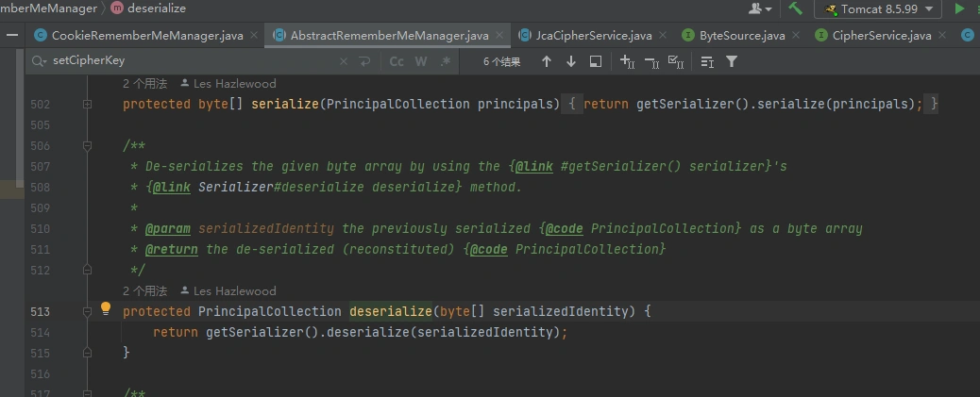The image size is (980, 397).
Task: Add selection for next occurrence icon
Action: (627, 61)
